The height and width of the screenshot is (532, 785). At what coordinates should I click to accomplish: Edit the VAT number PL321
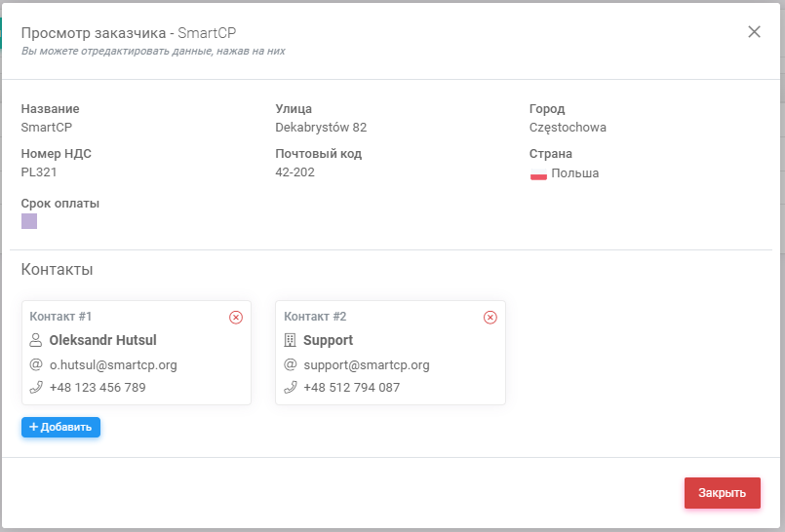tap(39, 172)
